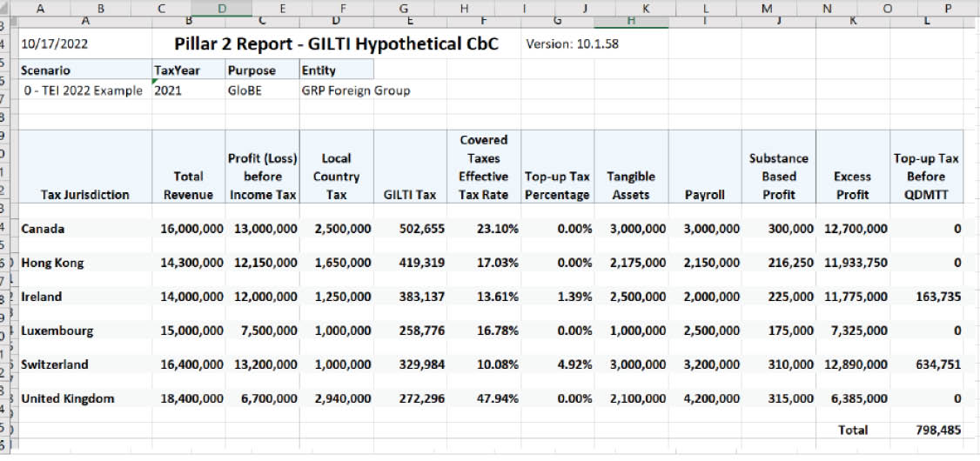Select Ireland's top-up tax percentage 1.39%
The width and height of the screenshot is (980, 461).
(x=558, y=297)
